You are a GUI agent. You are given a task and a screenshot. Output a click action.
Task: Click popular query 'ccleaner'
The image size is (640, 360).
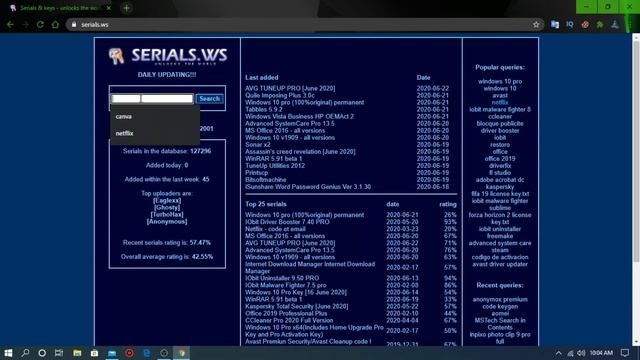(500, 116)
